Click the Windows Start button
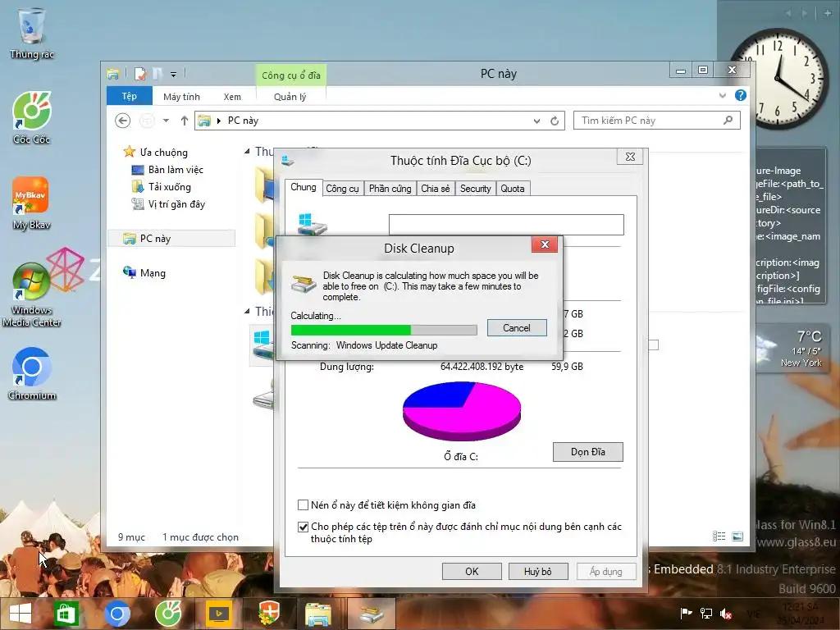 pyautogui.click(x=21, y=614)
